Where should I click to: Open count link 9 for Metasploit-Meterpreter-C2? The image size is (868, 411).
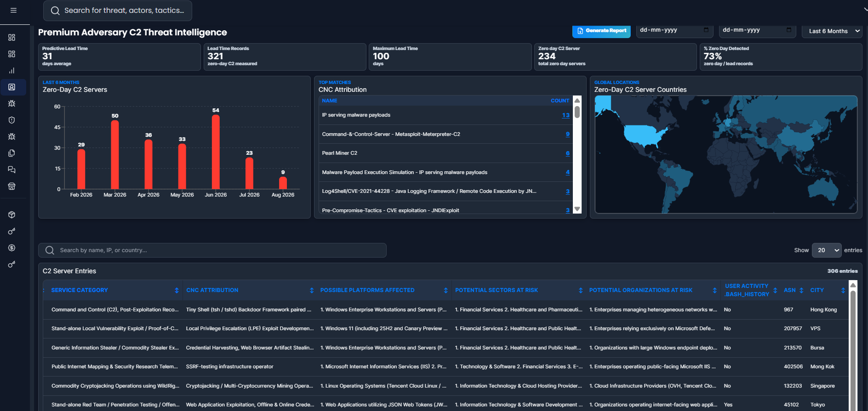click(568, 134)
